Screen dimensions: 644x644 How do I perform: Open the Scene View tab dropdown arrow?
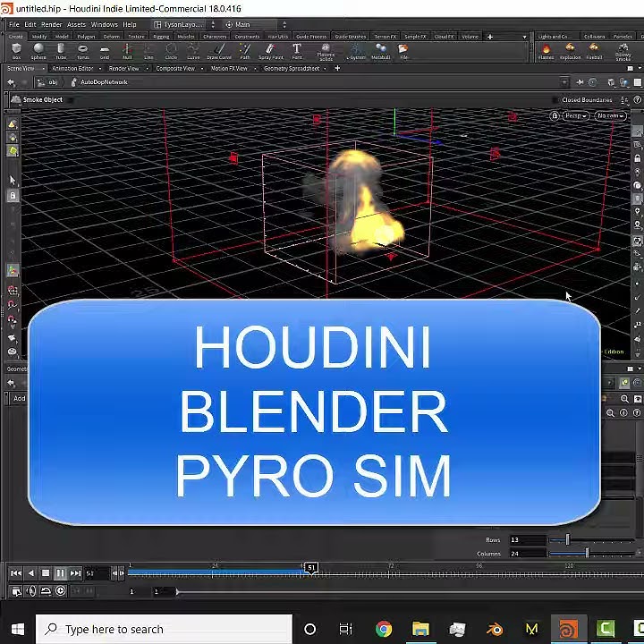(x=43, y=69)
